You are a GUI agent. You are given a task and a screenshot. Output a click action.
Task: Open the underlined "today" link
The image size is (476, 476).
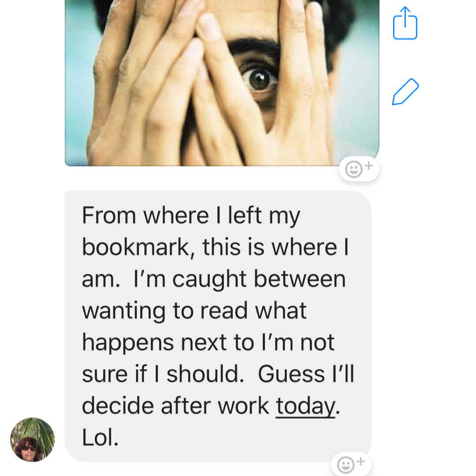click(305, 405)
